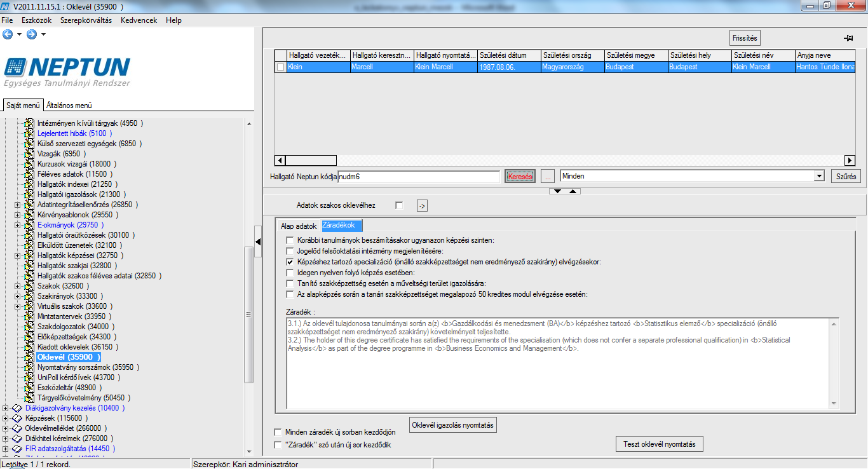Click icon beside Féléves adatok (11500)
Viewport: 868px width, 469px height.
pyautogui.click(x=29, y=174)
